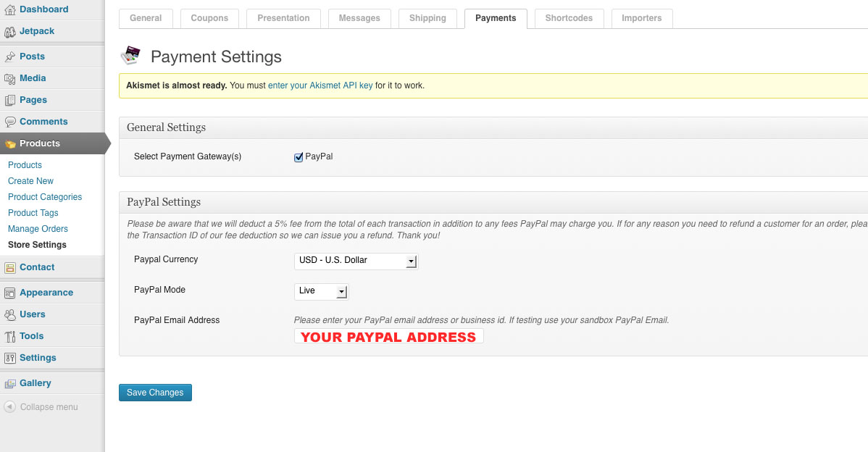Open the Products submenu link
This screenshot has height=452, width=868.
point(25,165)
